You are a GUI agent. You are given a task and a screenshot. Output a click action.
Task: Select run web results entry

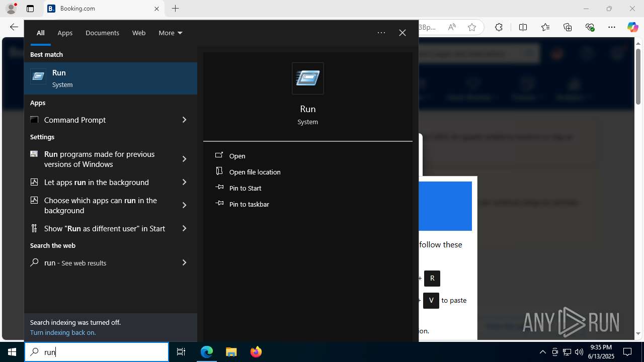98,262
